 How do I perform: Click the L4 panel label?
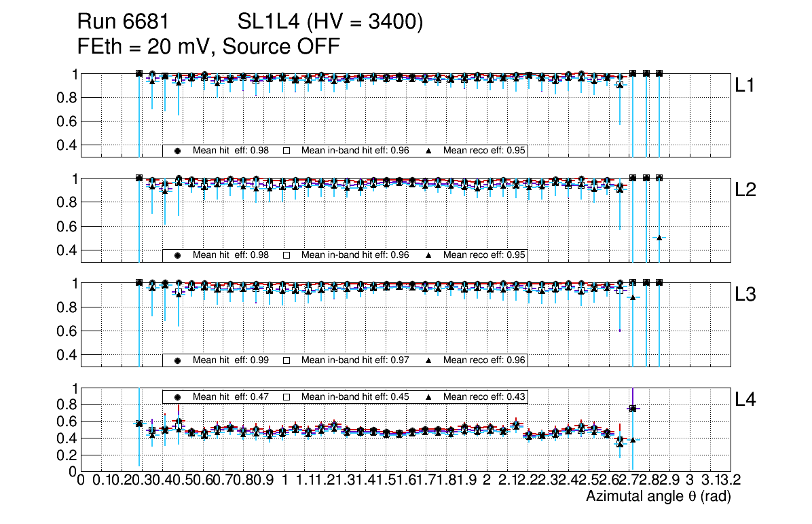coord(745,400)
